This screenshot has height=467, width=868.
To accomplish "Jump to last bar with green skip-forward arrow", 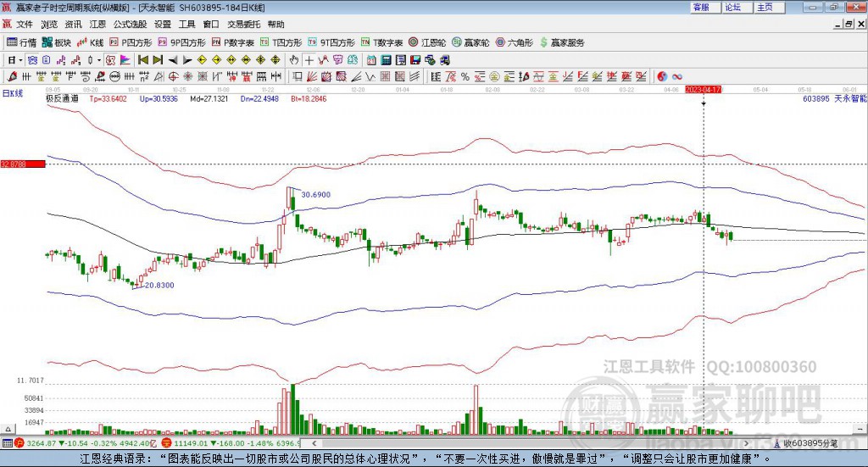I will [x=158, y=60].
